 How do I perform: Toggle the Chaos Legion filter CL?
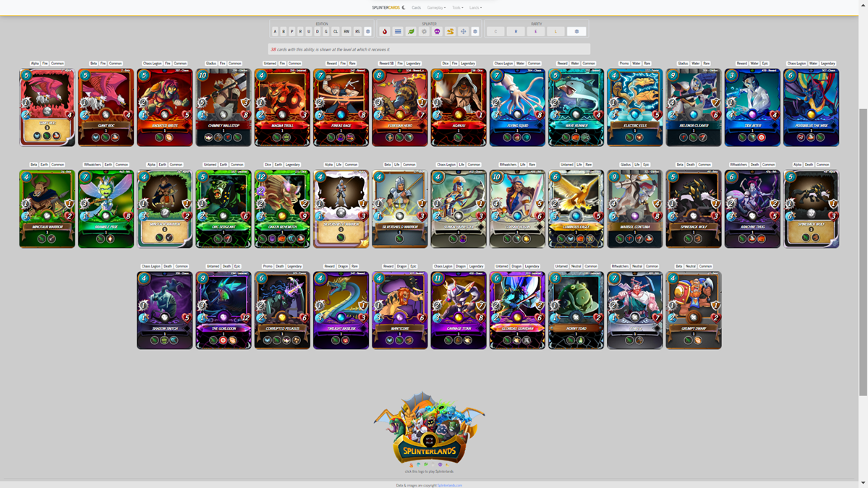[336, 32]
